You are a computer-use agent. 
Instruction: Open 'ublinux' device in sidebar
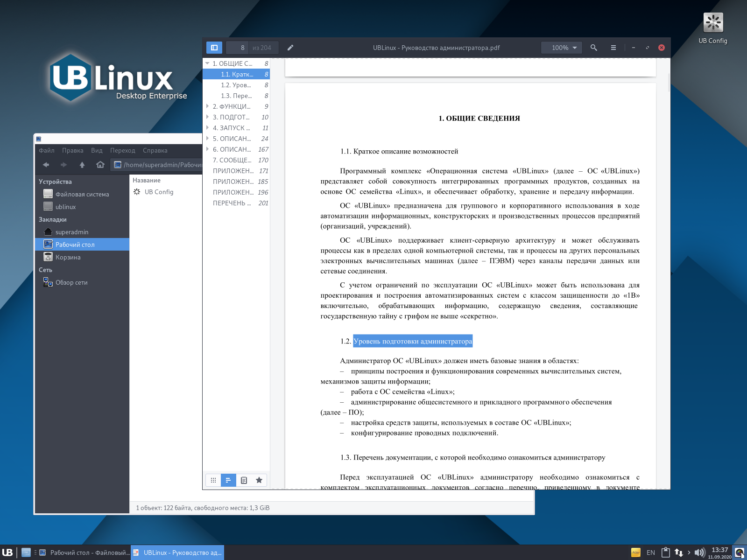pyautogui.click(x=82, y=207)
